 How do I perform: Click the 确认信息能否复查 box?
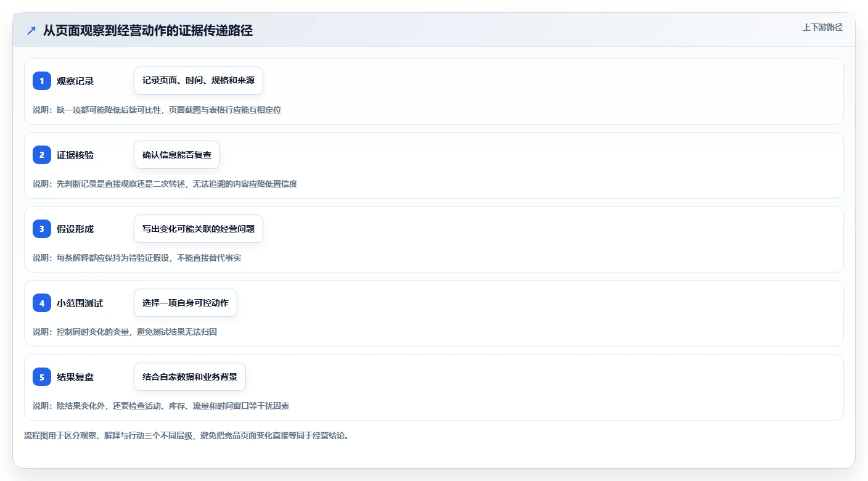point(177,155)
